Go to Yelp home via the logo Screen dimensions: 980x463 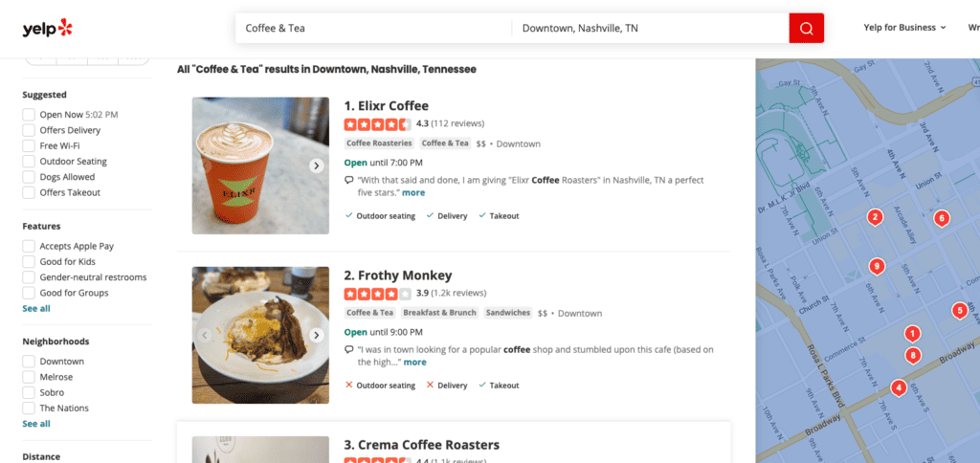coord(48,28)
